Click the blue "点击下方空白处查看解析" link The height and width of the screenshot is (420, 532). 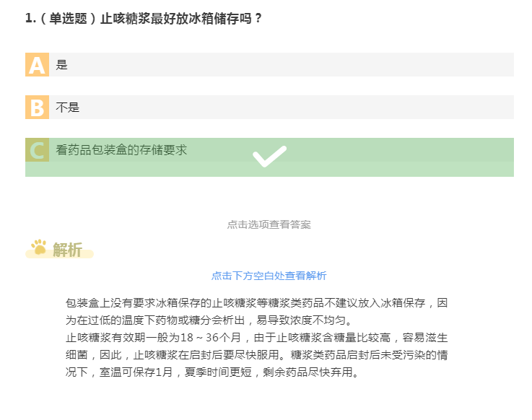coord(269,276)
